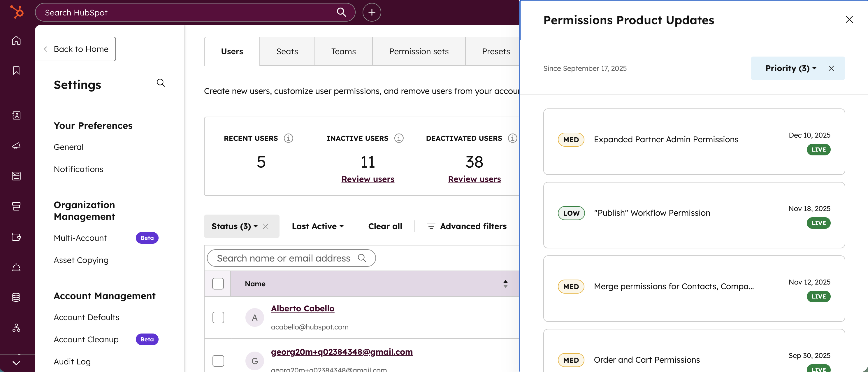The width and height of the screenshot is (868, 372).
Task: Open the Permission sets tab
Action: pyautogui.click(x=419, y=52)
